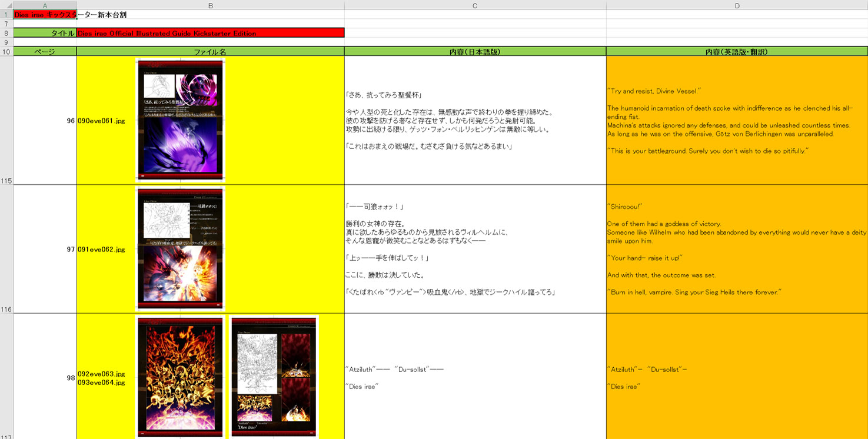This screenshot has height=439, width=868.
Task: Click the ページ header cell
Action: coord(45,52)
